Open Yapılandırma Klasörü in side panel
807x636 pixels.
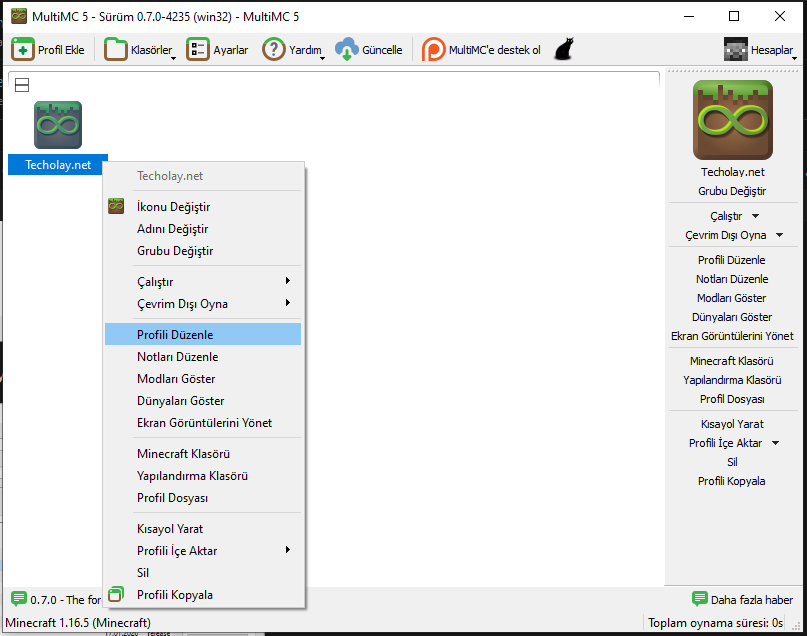pos(732,380)
